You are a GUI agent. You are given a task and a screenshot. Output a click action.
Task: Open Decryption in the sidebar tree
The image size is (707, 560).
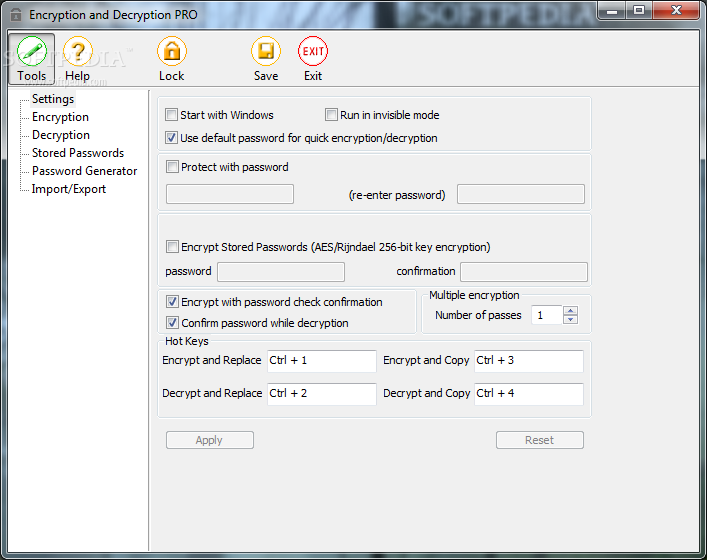61,135
